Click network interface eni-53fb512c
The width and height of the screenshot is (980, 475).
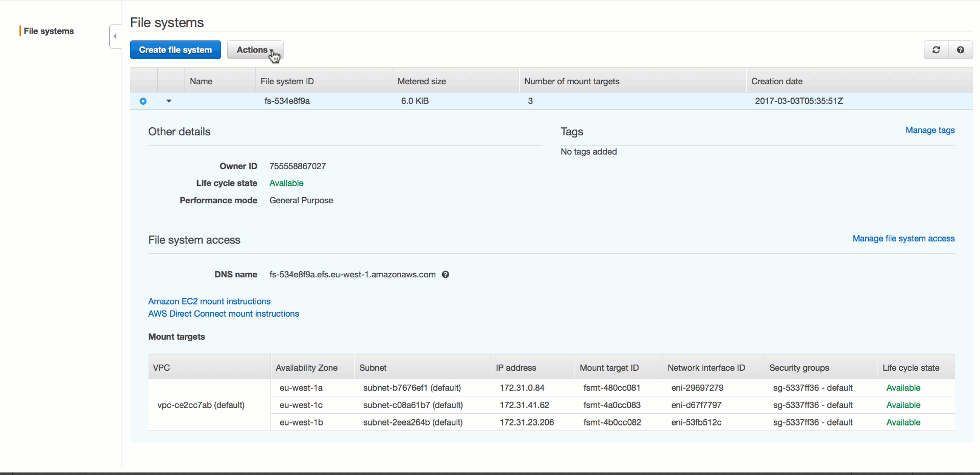(696, 423)
